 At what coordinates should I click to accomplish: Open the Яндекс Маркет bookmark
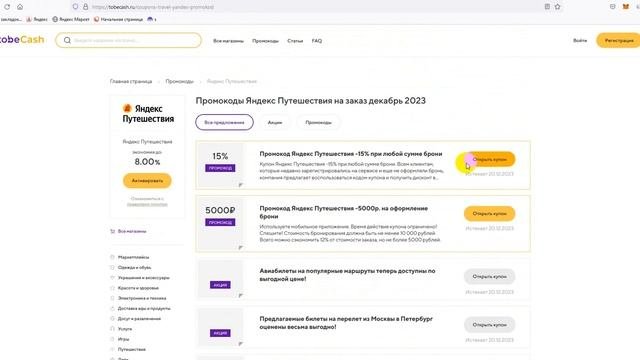[71, 19]
